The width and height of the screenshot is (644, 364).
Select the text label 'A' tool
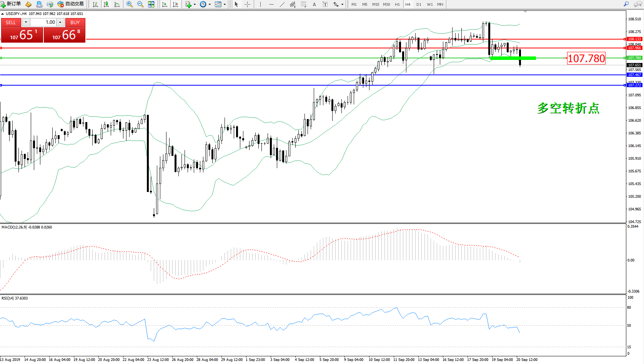314,4
